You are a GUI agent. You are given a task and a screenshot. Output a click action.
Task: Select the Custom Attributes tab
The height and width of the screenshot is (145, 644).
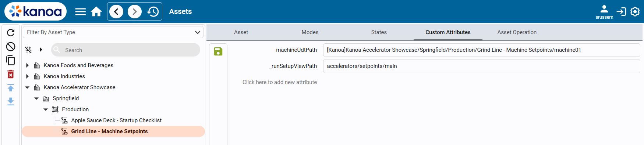click(448, 32)
